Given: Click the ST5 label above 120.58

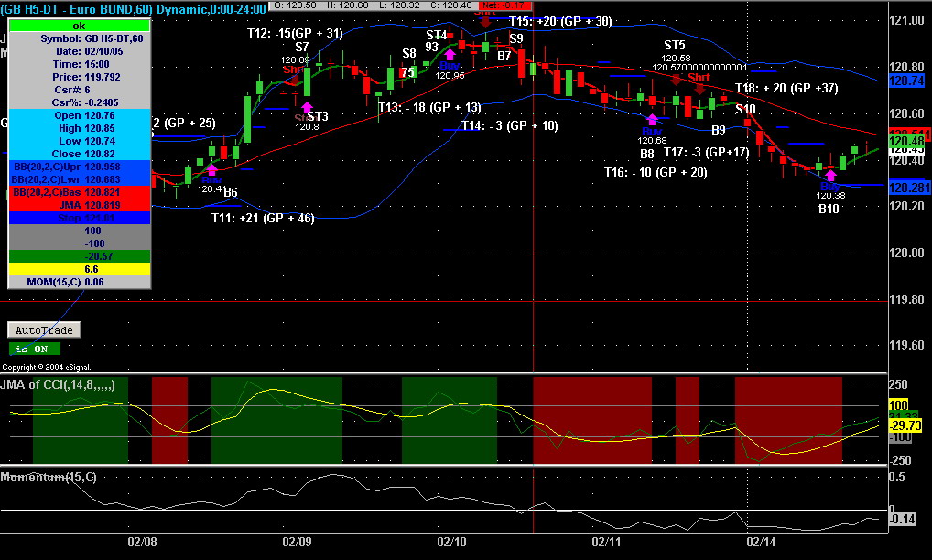Looking at the screenshot, I should click(x=675, y=45).
